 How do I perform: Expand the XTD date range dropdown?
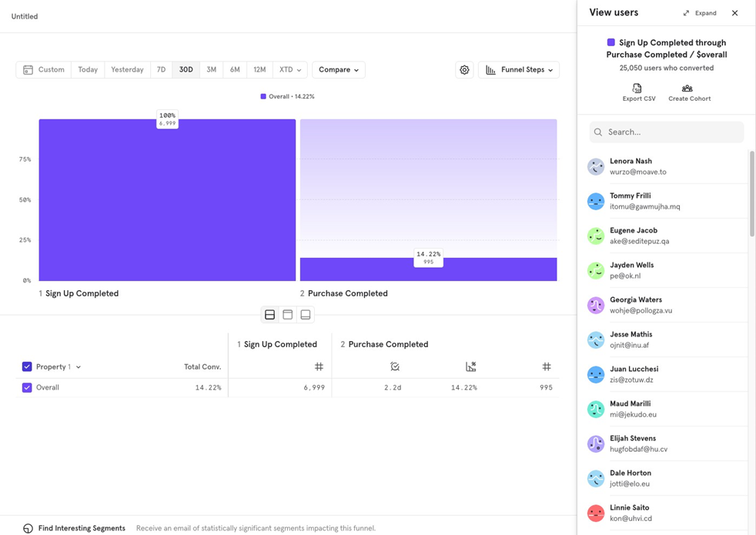point(289,70)
